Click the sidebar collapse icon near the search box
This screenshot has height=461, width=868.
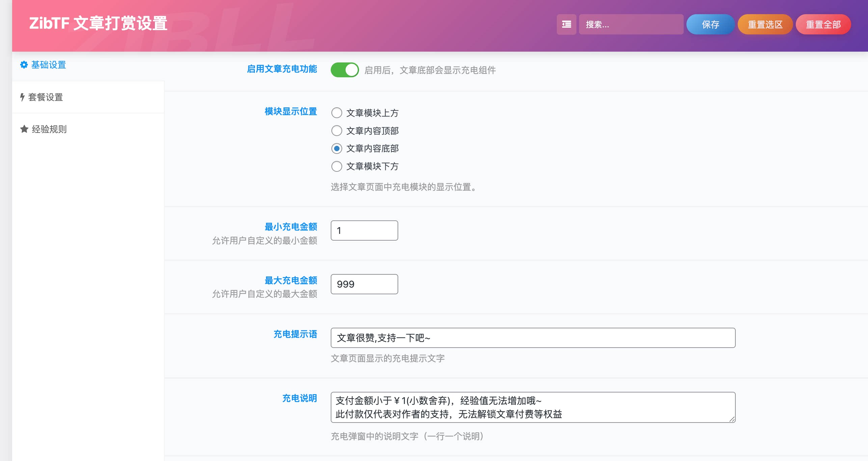click(566, 24)
